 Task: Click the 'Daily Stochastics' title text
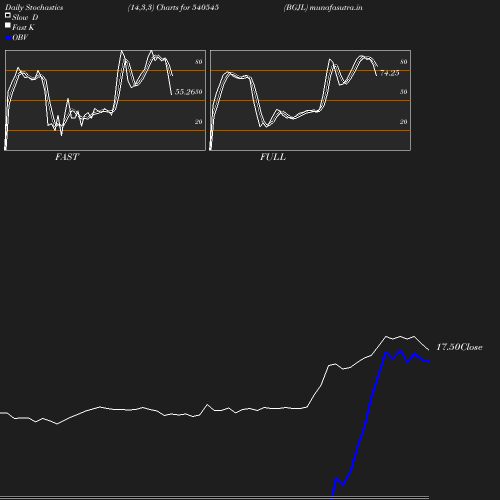tap(34, 8)
